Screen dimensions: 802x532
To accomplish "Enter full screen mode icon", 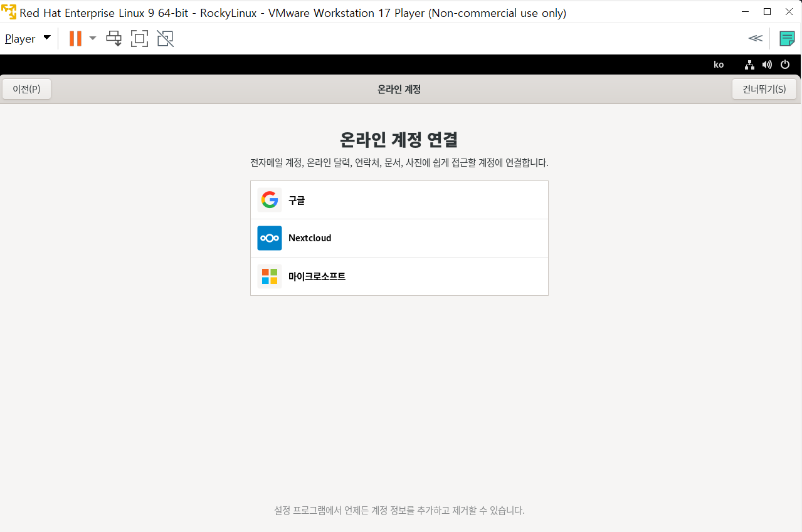I will coord(139,38).
